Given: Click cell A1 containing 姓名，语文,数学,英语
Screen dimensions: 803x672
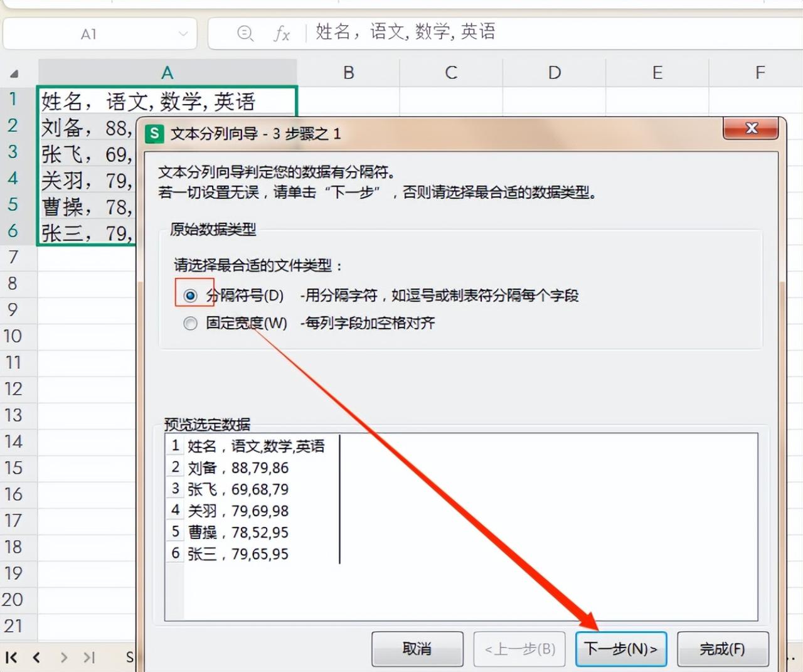Looking at the screenshot, I should point(167,100).
